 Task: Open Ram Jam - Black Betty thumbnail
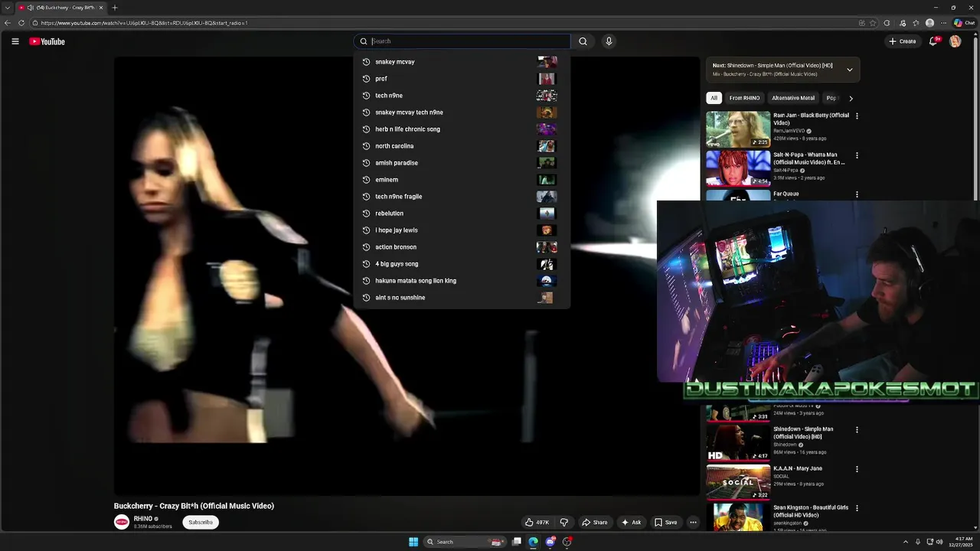(738, 129)
